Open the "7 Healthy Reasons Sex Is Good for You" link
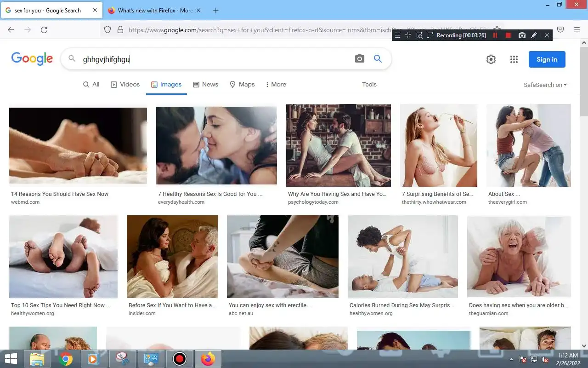 coord(210,194)
